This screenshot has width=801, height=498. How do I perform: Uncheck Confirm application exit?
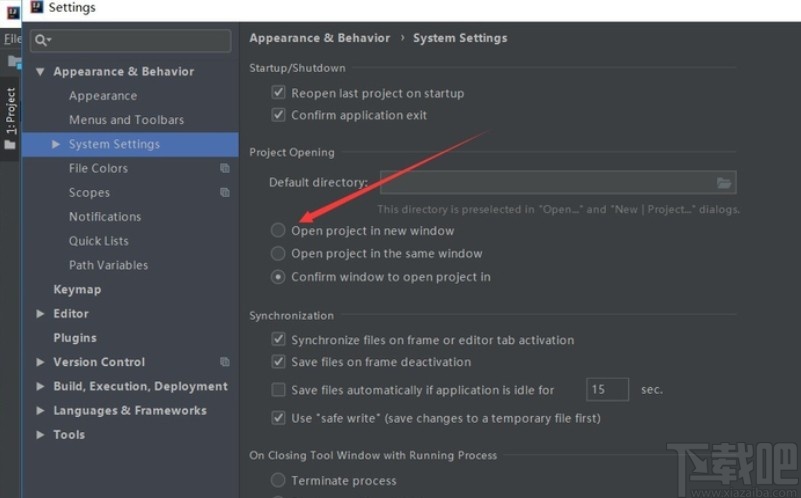tap(279, 115)
